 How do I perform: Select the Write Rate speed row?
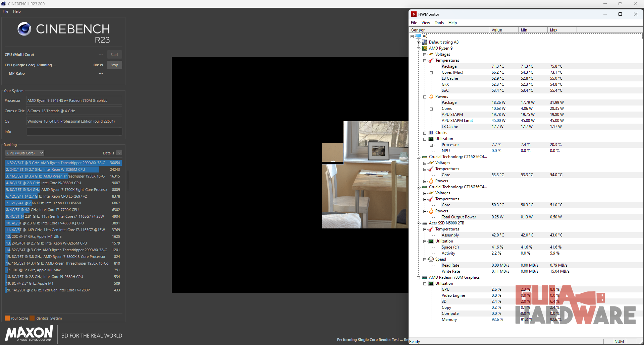526,271
